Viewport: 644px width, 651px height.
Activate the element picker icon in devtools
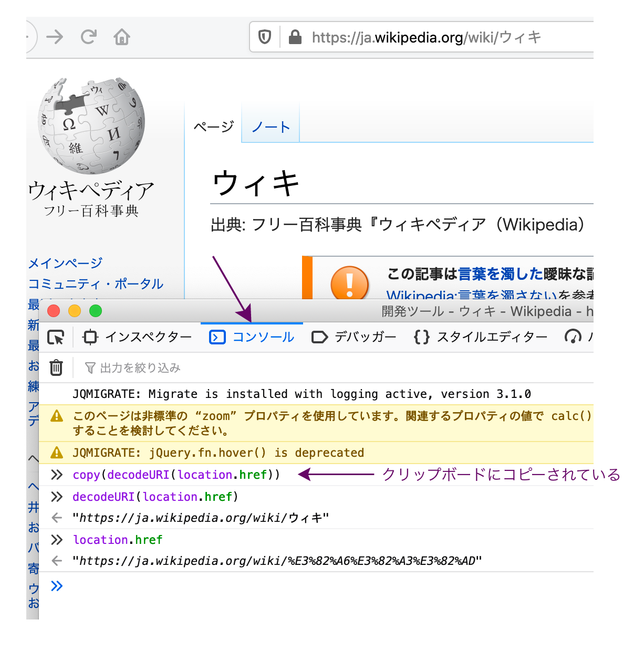tap(56, 337)
